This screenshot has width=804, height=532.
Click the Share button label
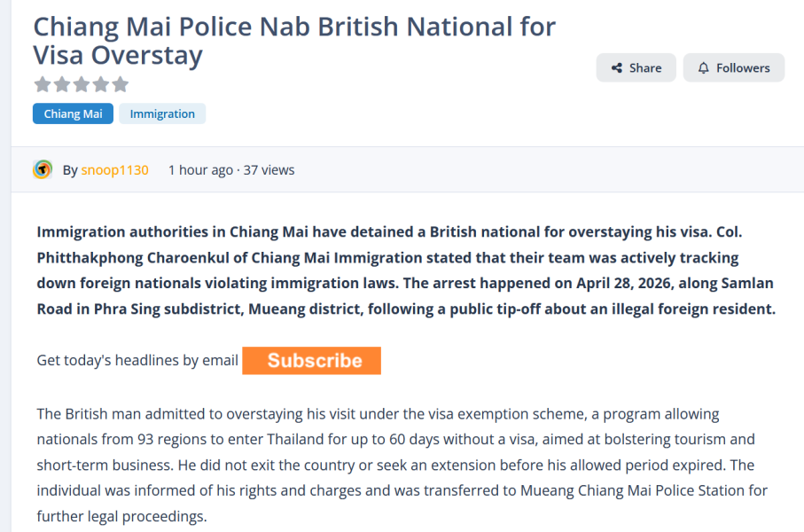coord(645,67)
